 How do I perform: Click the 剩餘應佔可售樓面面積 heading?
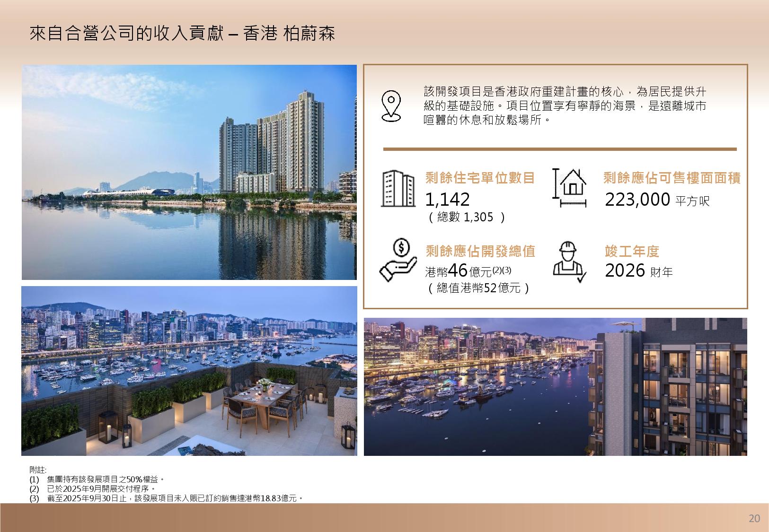[x=672, y=178]
